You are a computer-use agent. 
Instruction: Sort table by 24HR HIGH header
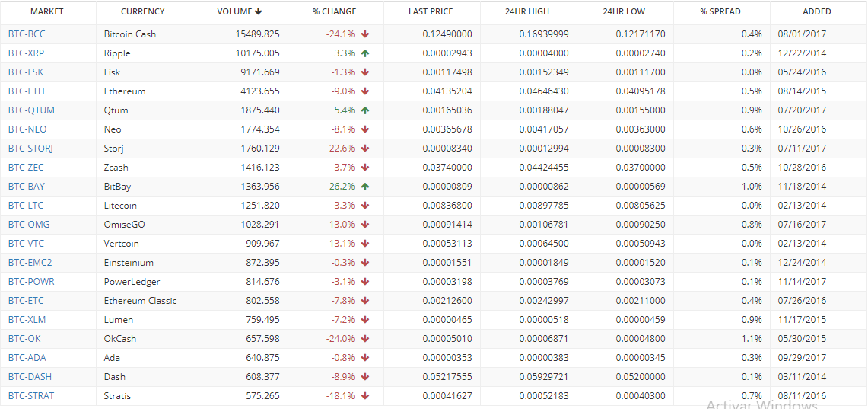pos(527,11)
